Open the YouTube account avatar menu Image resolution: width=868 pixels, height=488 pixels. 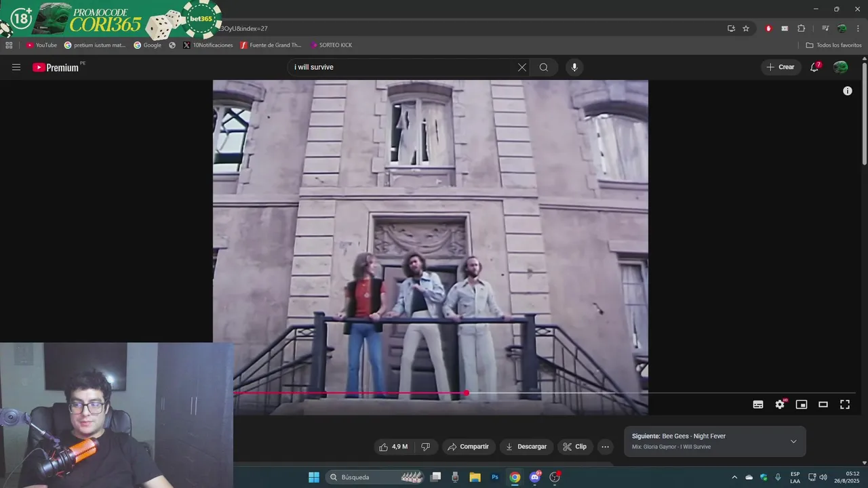(x=840, y=67)
